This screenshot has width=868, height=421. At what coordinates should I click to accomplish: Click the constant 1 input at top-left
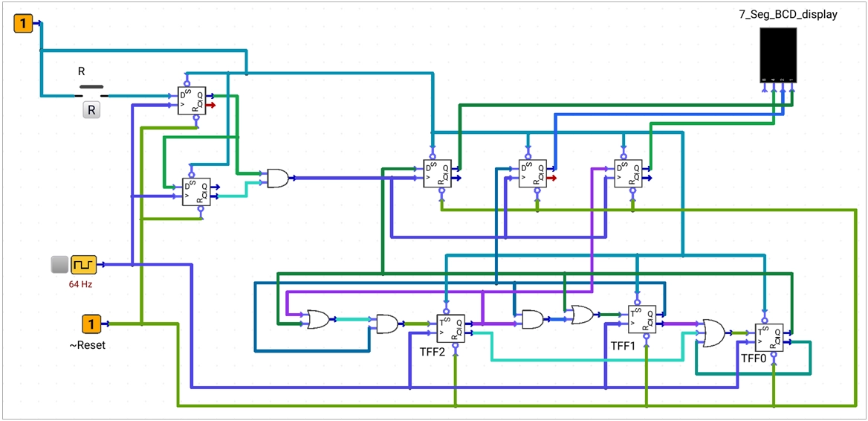pyautogui.click(x=23, y=23)
